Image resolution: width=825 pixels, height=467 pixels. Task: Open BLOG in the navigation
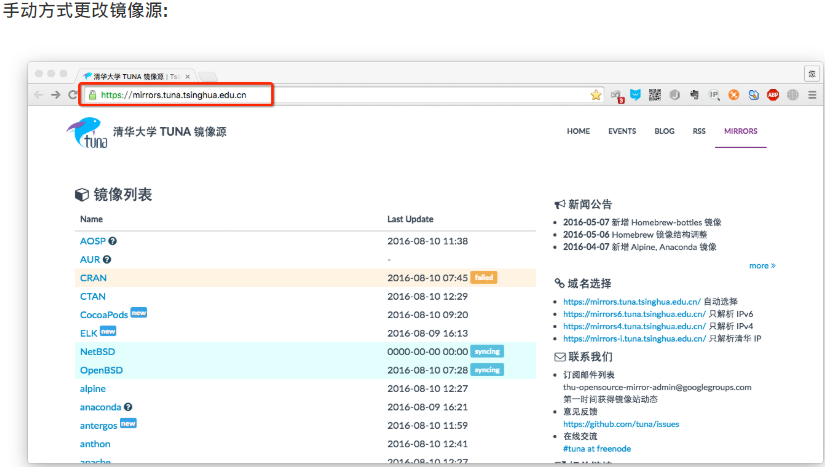tap(664, 131)
